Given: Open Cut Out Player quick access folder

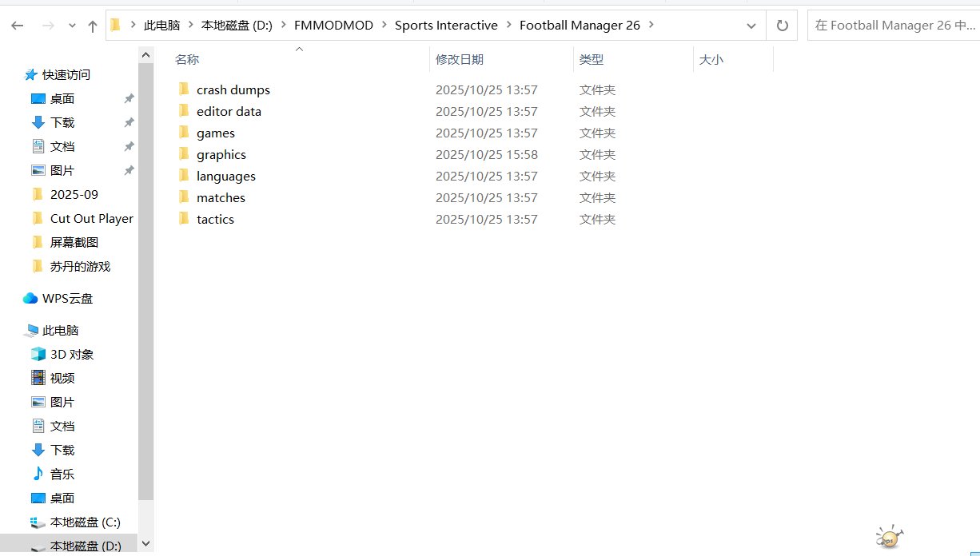Looking at the screenshot, I should (x=91, y=219).
